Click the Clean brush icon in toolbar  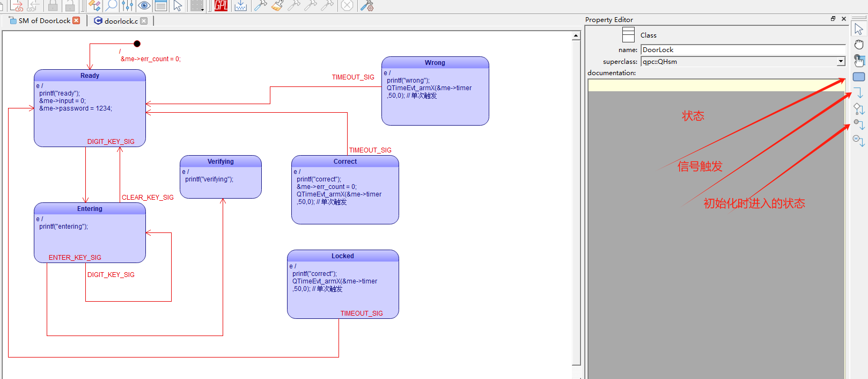277,6
